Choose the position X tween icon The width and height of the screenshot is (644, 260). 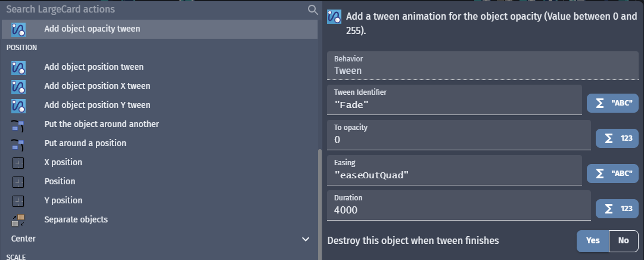click(18, 86)
